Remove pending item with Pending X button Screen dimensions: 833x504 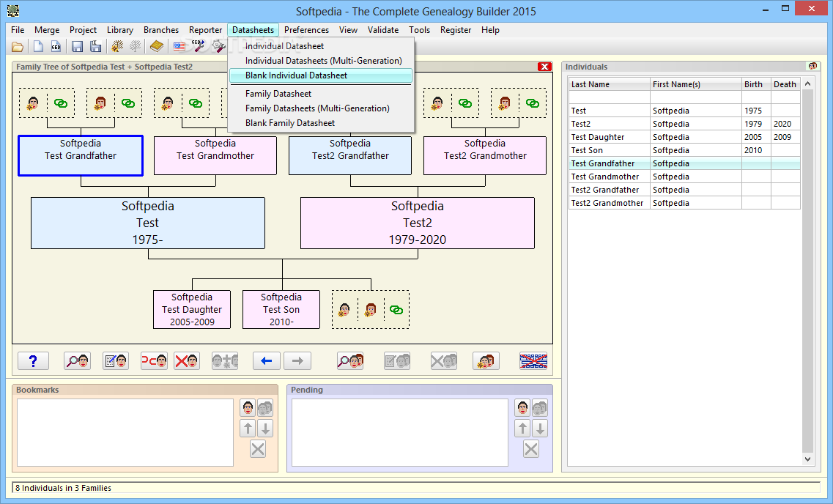531,449
